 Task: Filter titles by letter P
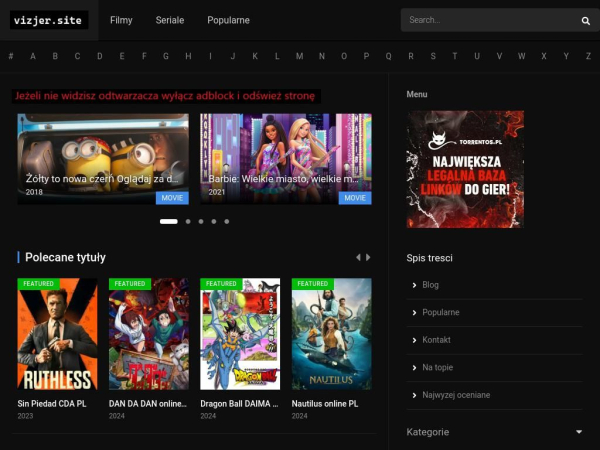click(x=366, y=56)
